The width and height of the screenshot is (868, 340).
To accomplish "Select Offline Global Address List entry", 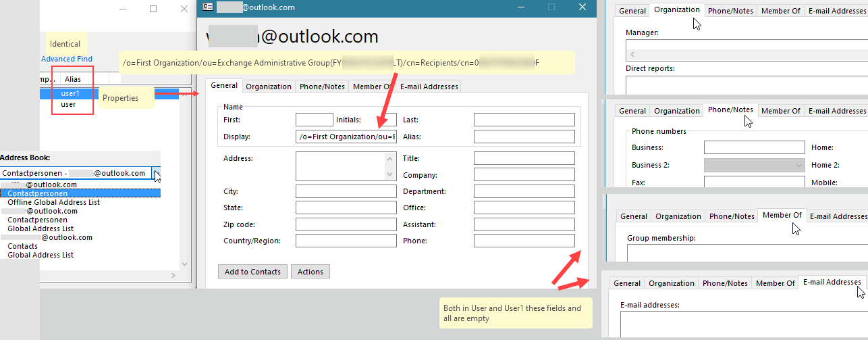I will pyautogui.click(x=53, y=202).
